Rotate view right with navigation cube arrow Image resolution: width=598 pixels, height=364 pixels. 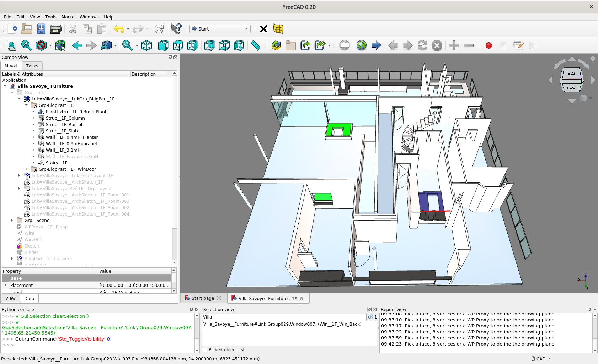593,80
